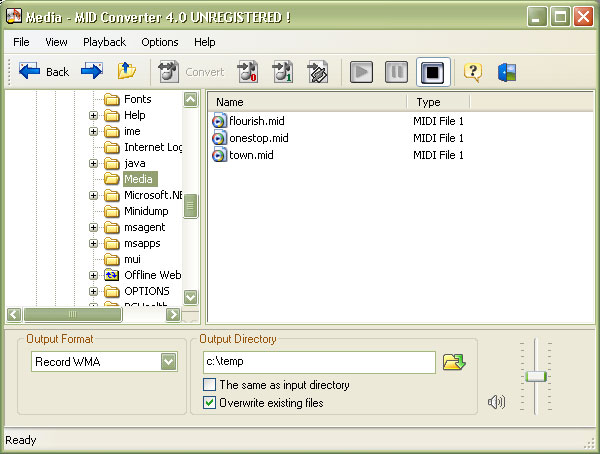Click the vertical scrollbar thumb in tree
Viewport: 600px width, 454px height.
191,206
